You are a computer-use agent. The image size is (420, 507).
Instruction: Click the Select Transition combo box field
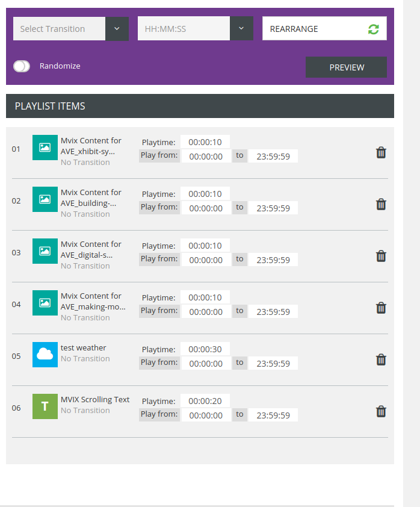[x=59, y=28]
